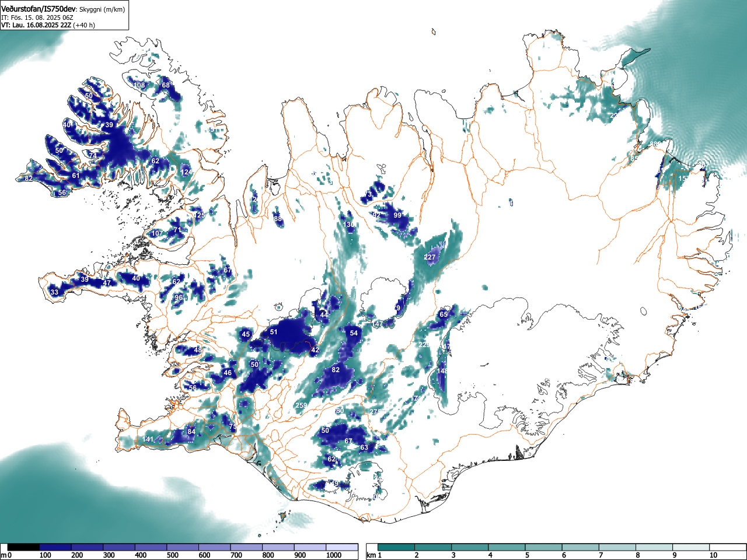
Task: Click the '99' visibility value on the map
Action: [397, 215]
